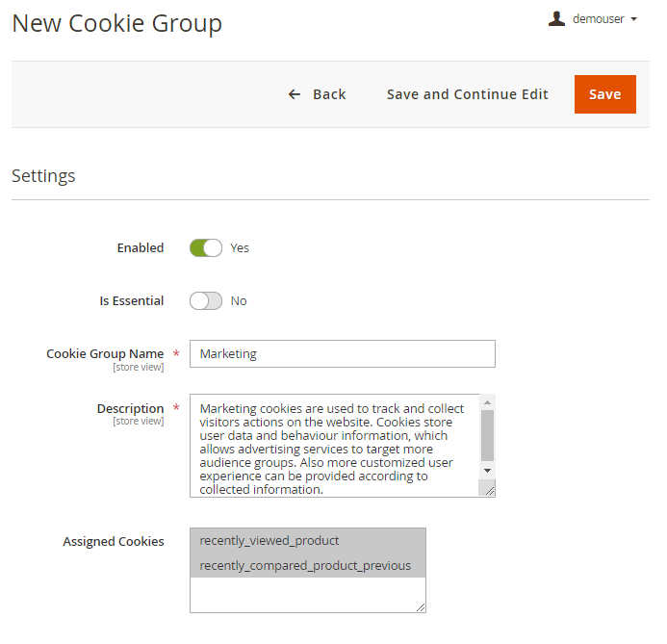This screenshot has height=644, width=667.
Task: Click the demouser account icon
Action: 556,18
